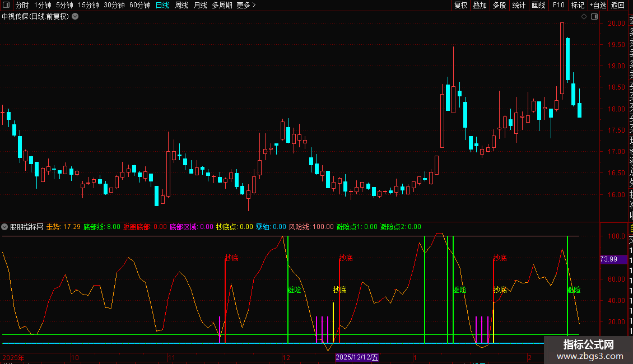Switch to 周线 weekly chart
This screenshot has height=364, width=633.
tap(181, 5)
